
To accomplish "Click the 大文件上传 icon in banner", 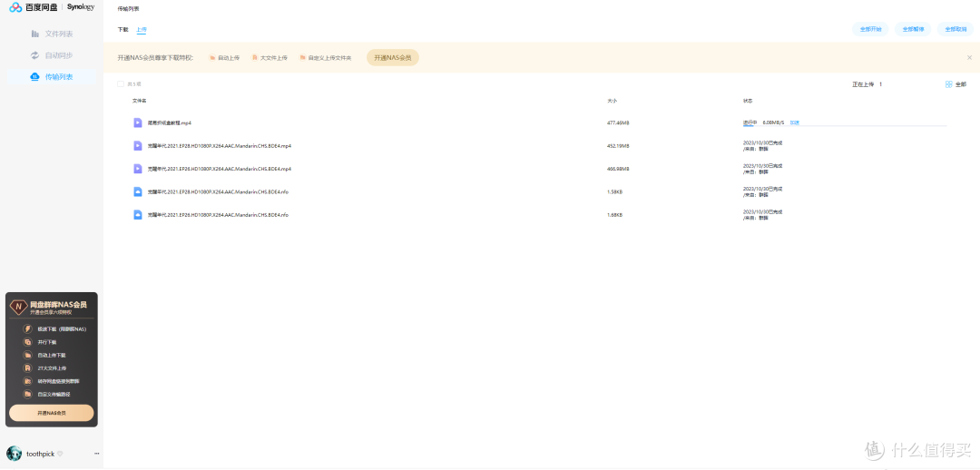I will point(254,57).
